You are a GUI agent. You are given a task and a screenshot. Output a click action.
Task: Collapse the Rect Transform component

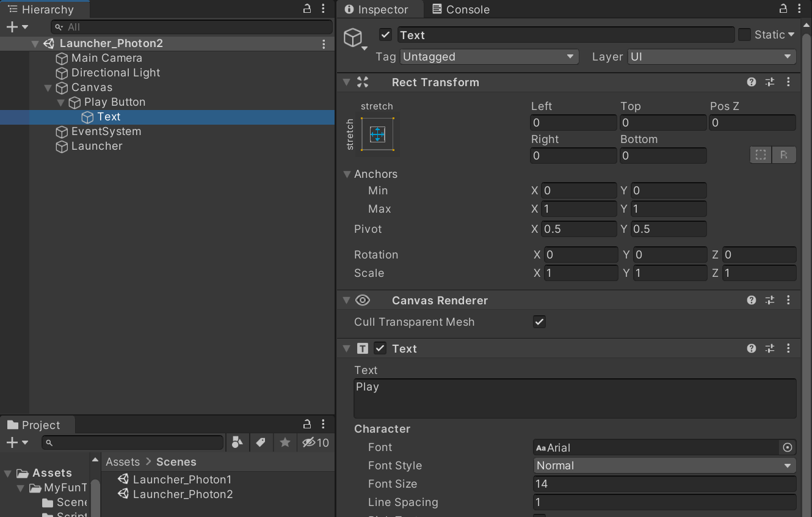coord(346,82)
